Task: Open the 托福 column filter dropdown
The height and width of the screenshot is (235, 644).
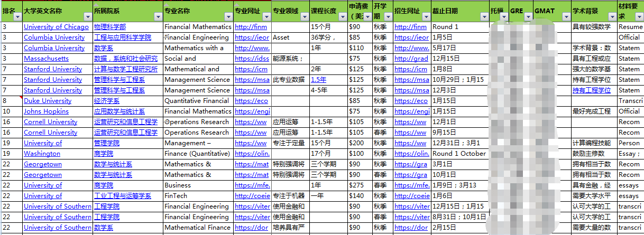Action: [x=504, y=17]
